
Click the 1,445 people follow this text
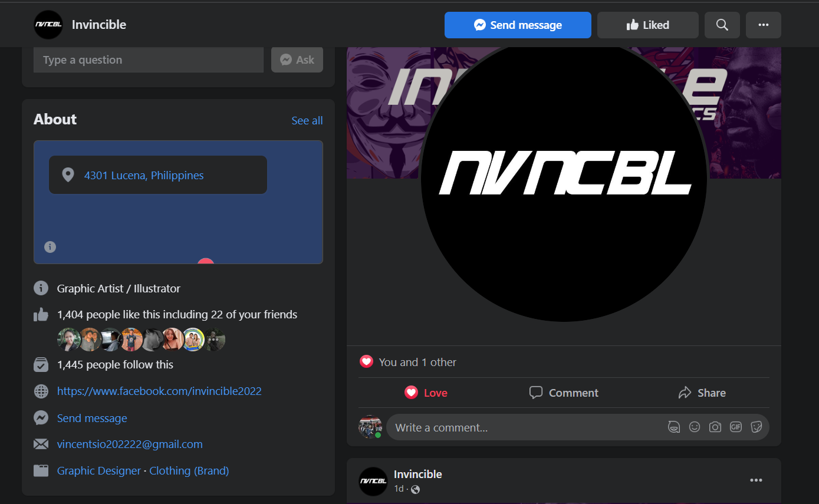(115, 365)
